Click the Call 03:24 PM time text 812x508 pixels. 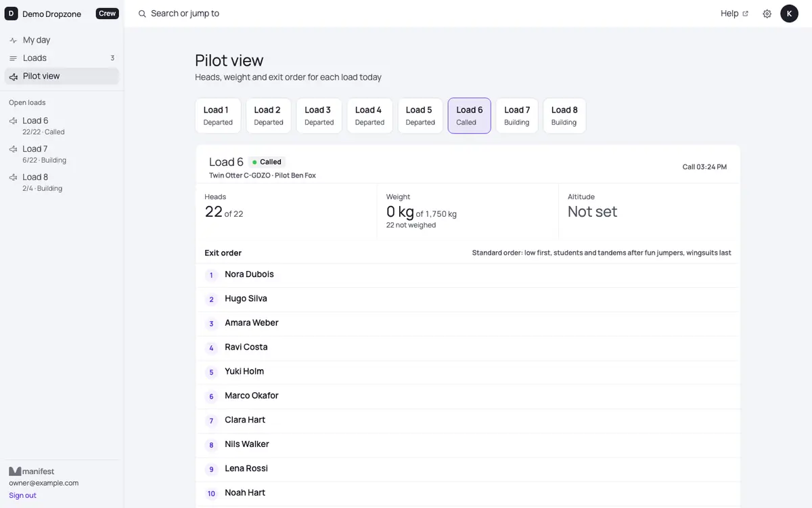click(704, 167)
